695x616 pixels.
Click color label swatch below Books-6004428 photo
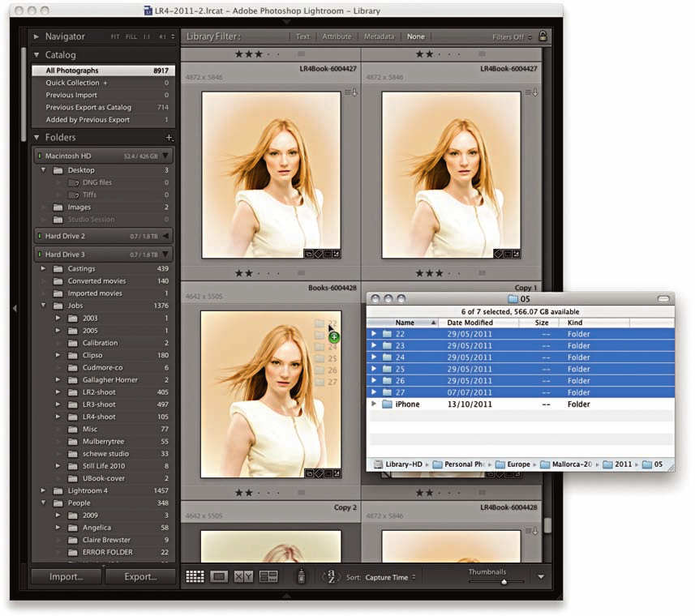click(x=302, y=493)
